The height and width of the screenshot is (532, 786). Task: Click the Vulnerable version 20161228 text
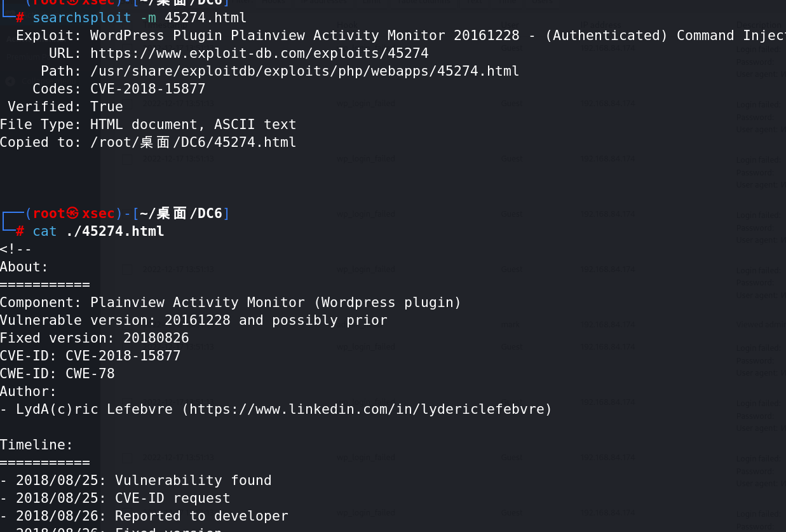click(x=194, y=320)
